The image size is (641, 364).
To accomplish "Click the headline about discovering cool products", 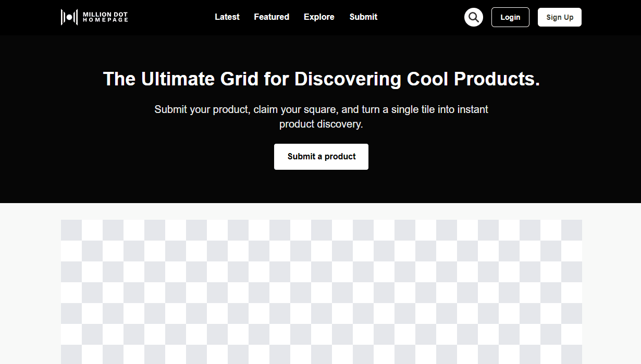I will [321, 79].
